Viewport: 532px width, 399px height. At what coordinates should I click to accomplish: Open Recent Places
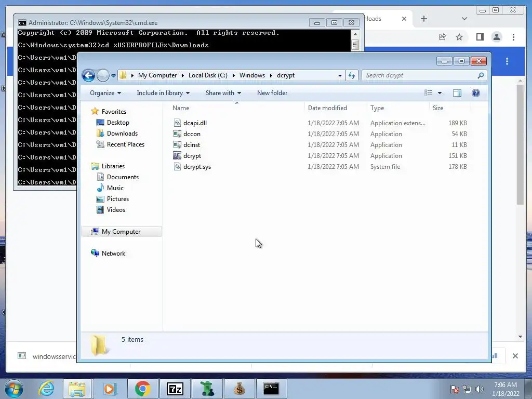click(126, 144)
